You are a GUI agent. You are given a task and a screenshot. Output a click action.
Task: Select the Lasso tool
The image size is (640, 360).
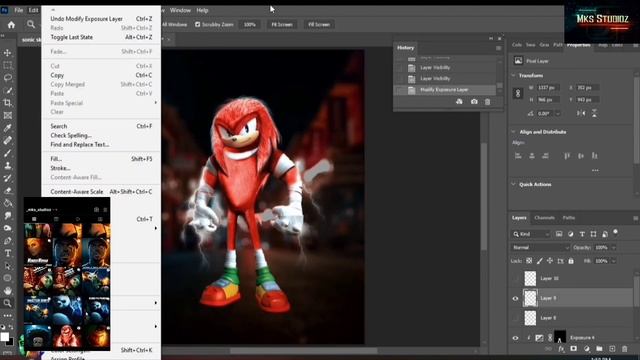pos(7,78)
